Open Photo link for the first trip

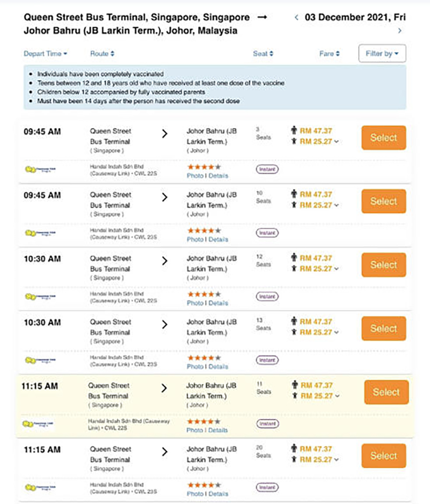pyautogui.click(x=195, y=176)
